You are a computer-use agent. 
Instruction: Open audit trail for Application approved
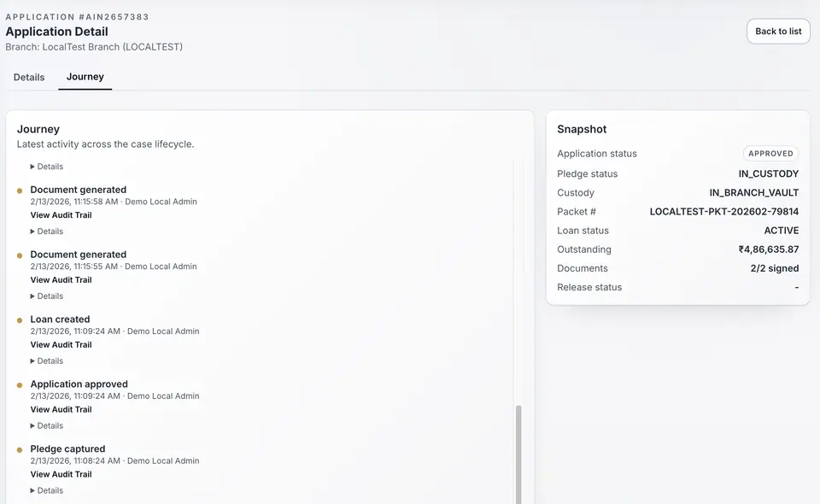pyautogui.click(x=61, y=409)
